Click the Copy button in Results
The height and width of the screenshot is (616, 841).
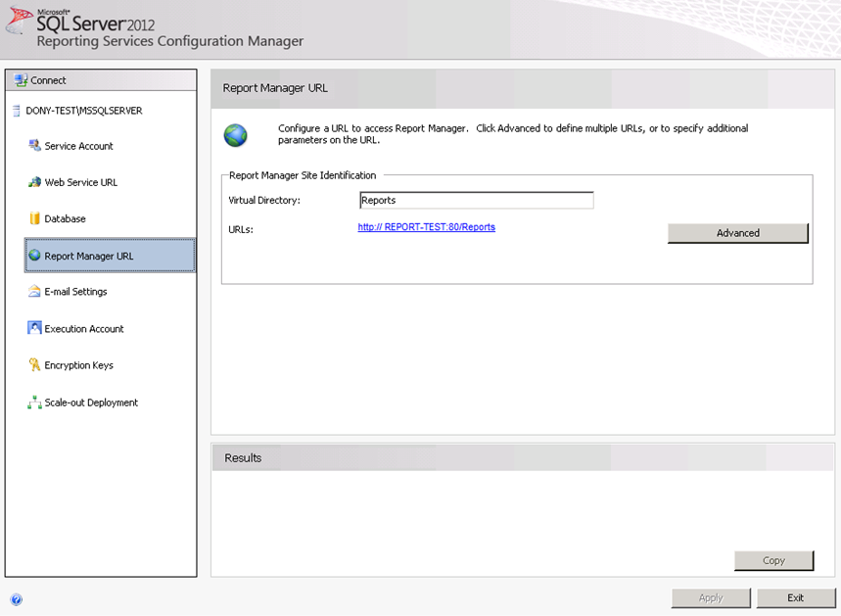(x=773, y=560)
